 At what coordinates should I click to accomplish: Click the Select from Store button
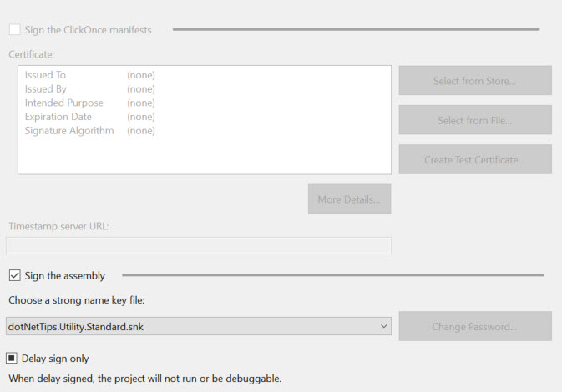coord(474,81)
